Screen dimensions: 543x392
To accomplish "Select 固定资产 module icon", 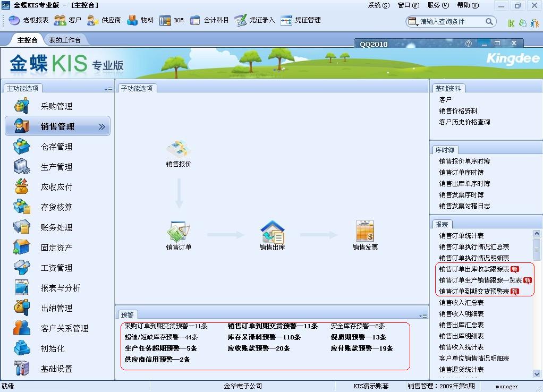I will click(x=22, y=247).
